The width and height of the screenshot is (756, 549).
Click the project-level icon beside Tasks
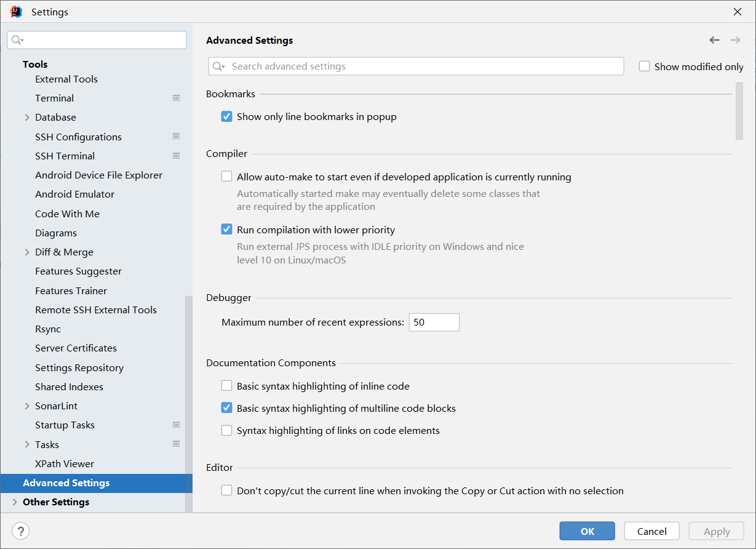coord(176,444)
